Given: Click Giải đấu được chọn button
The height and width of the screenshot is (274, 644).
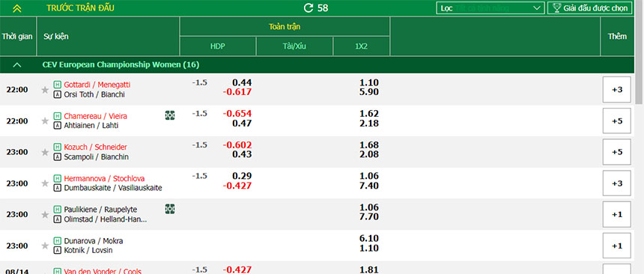Looking at the screenshot, I should [590, 7].
